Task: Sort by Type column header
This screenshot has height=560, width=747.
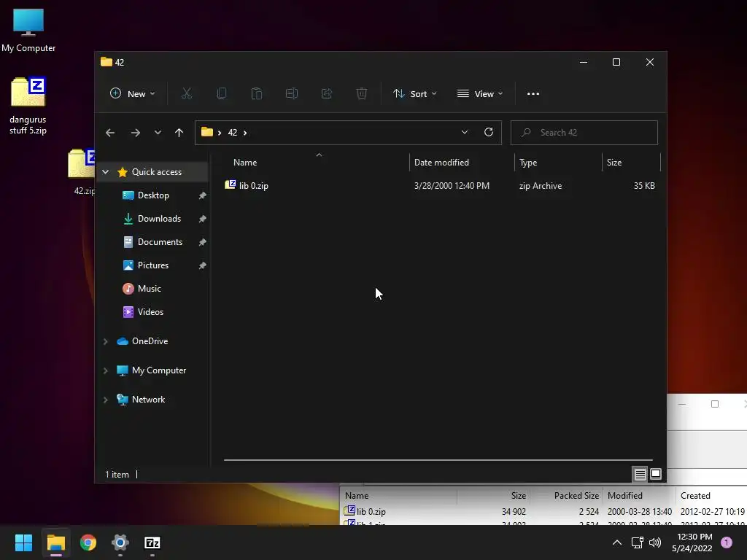Action: (558, 163)
